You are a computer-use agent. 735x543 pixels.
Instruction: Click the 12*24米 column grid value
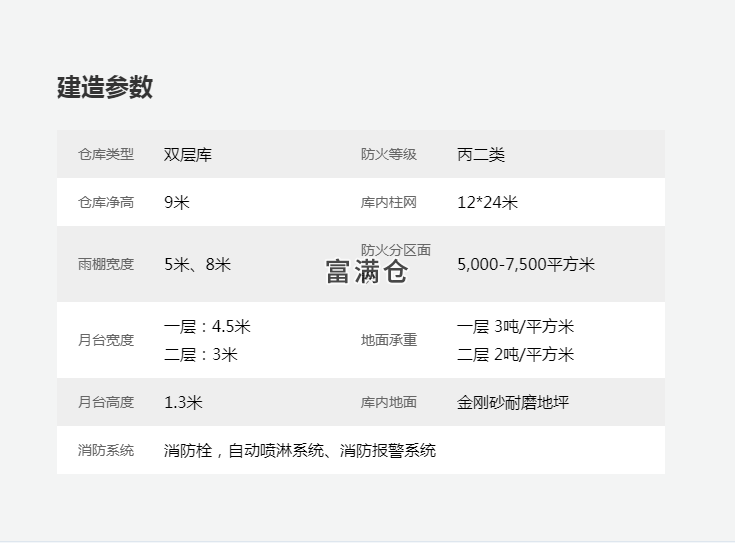(487, 202)
